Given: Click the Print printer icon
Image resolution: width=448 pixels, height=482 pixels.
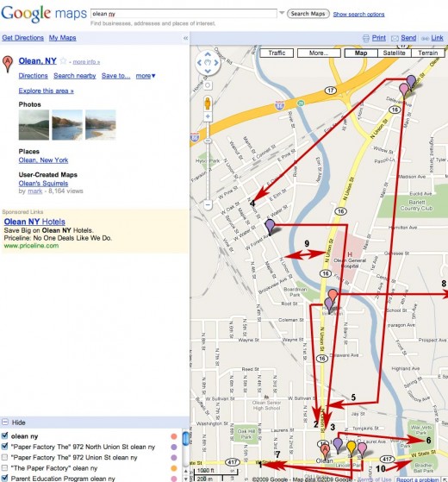Looking at the screenshot, I should pyautogui.click(x=365, y=38).
